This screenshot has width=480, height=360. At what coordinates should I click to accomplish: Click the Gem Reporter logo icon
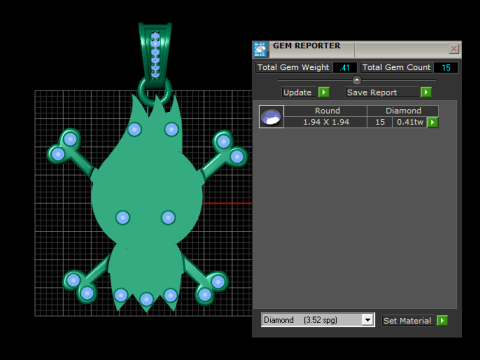(260, 49)
